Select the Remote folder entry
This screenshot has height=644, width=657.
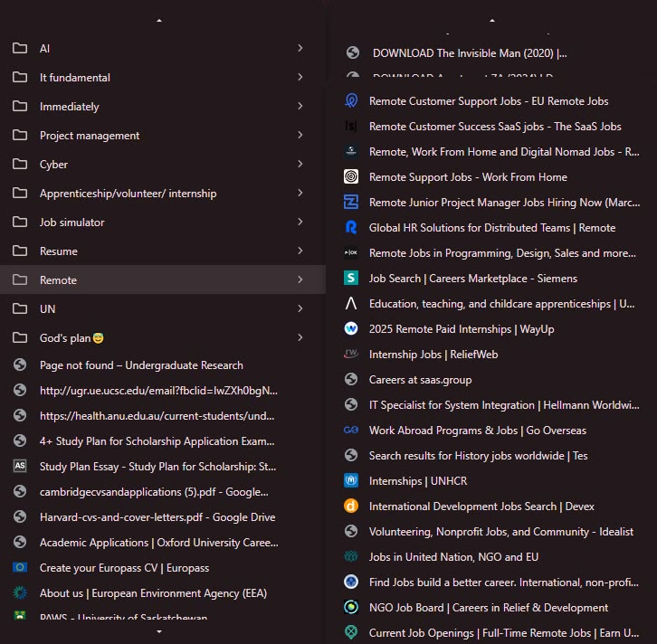(x=163, y=279)
